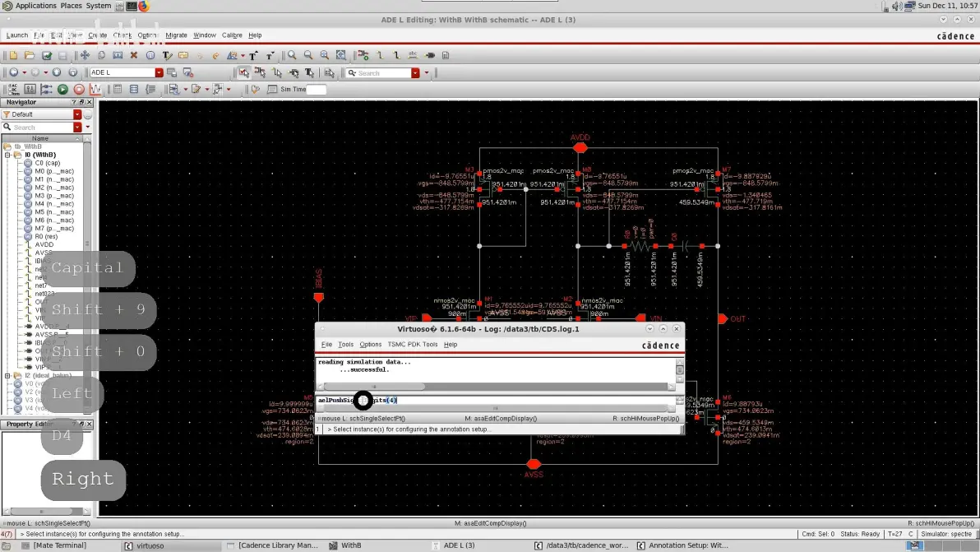Open the Launch menu
Viewport: 980px width, 552px height.
[17, 35]
